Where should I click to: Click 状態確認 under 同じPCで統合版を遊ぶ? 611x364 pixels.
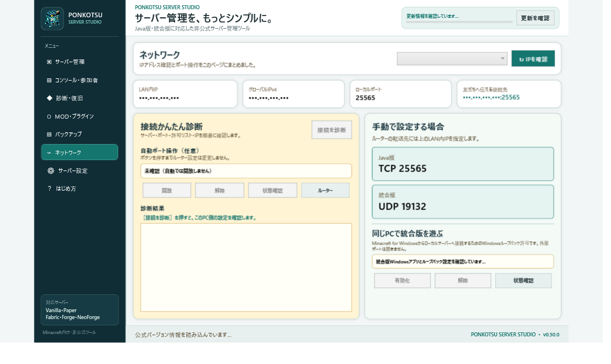click(x=523, y=280)
